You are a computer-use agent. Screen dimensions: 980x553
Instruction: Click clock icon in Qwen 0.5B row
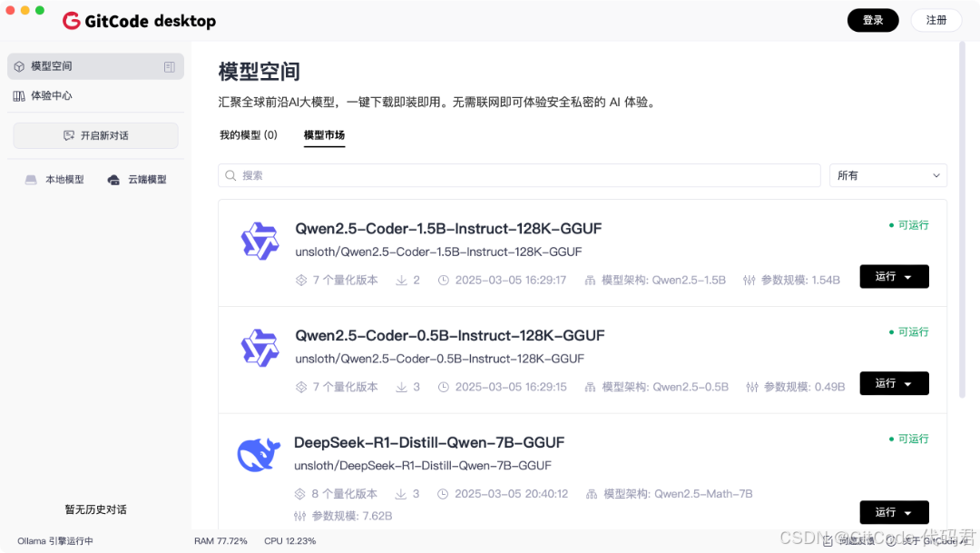tap(443, 387)
